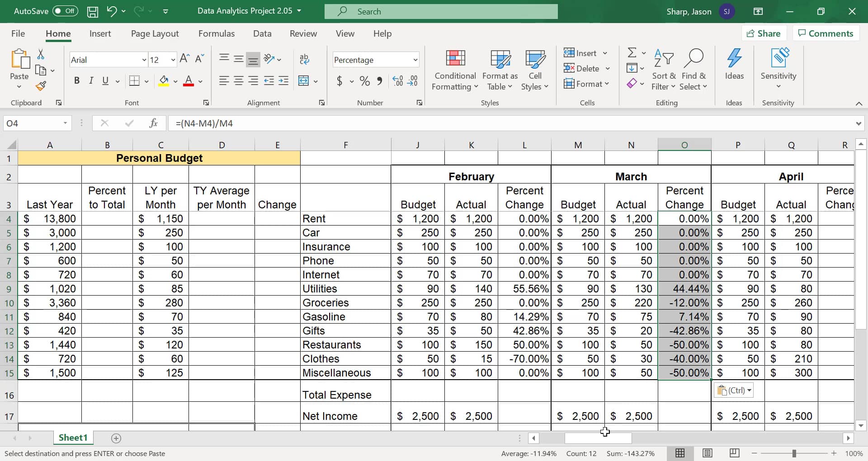This screenshot has width=868, height=461.
Task: Click the Increase Decimal icon
Action: [x=397, y=81]
